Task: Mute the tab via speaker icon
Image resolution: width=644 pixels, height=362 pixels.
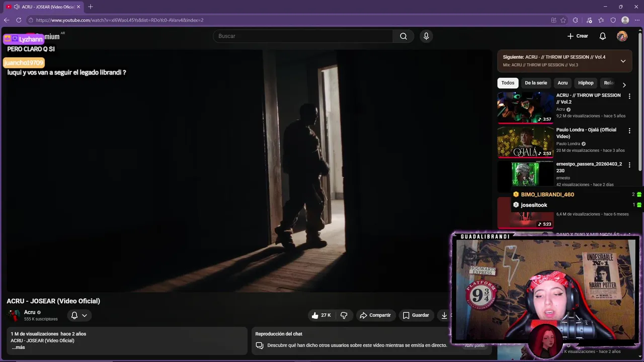Action: pos(17,7)
